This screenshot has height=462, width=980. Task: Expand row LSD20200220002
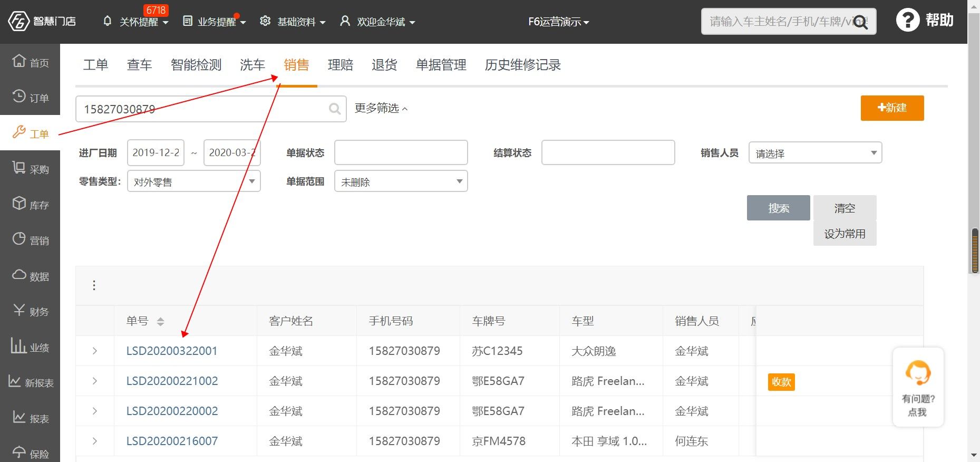click(95, 411)
